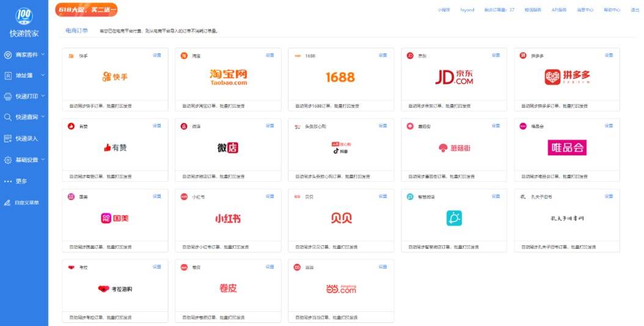Click the small 蘑菇街 icon in card header
The height and width of the screenshot is (326, 644).
410,126
